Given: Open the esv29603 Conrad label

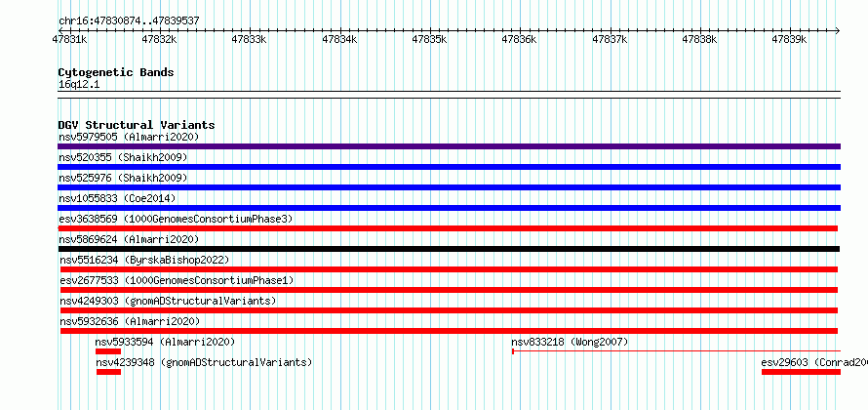Looking at the screenshot, I should (815, 362).
